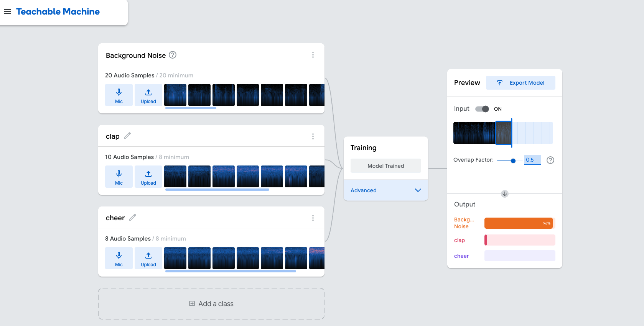
Task: Click the '8 Audio Samples' label
Action: point(128,239)
